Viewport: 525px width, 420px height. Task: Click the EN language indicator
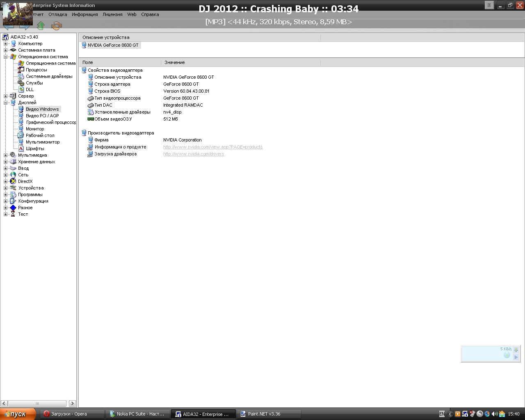pyautogui.click(x=442, y=414)
